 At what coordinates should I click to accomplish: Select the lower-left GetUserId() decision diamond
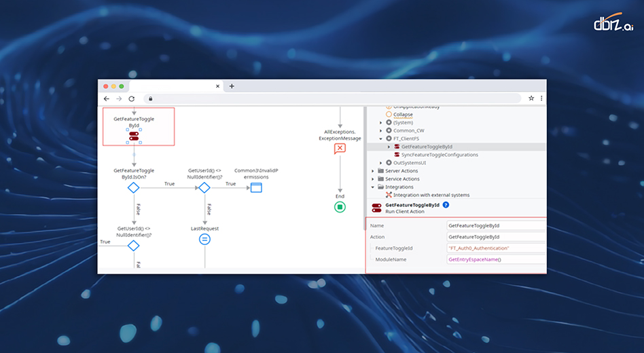pos(133,246)
